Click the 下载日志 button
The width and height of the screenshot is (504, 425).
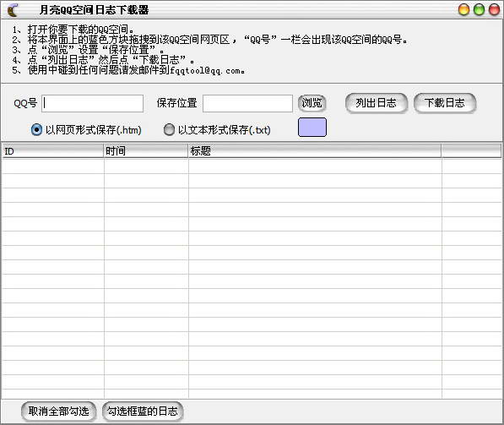(445, 103)
